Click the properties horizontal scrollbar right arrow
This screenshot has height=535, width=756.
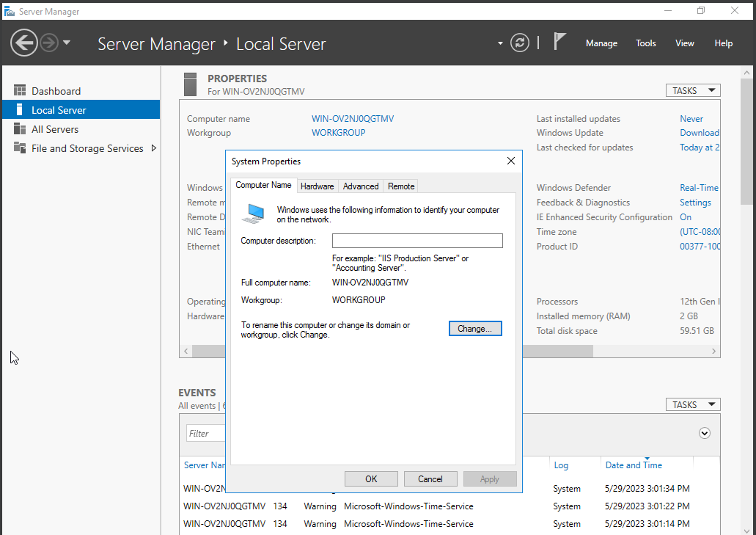(714, 352)
